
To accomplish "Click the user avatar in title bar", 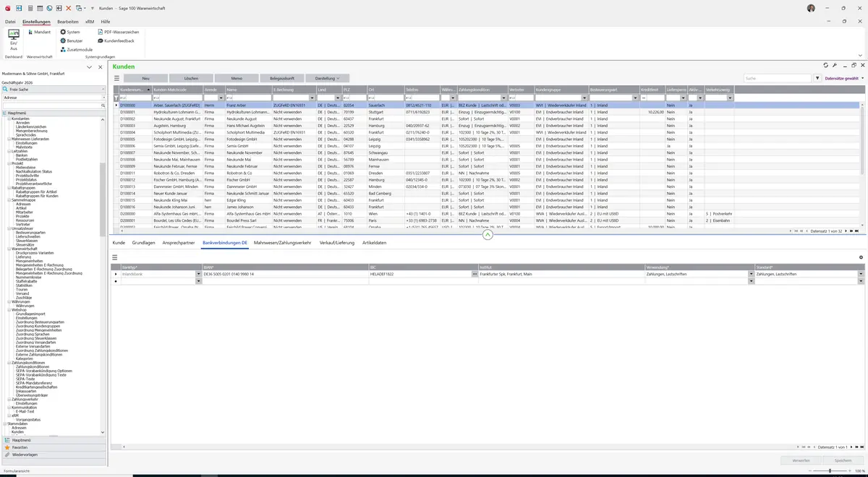I will point(811,7).
